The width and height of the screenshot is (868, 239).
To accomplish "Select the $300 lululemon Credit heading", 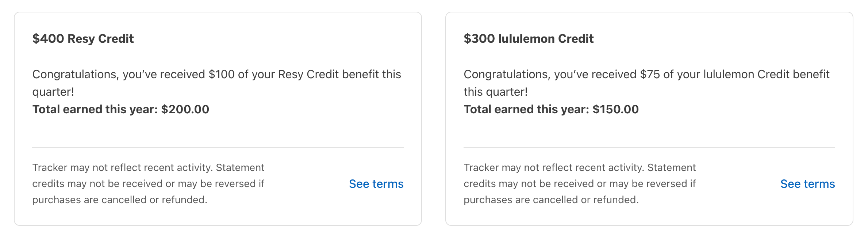I will tap(528, 38).
